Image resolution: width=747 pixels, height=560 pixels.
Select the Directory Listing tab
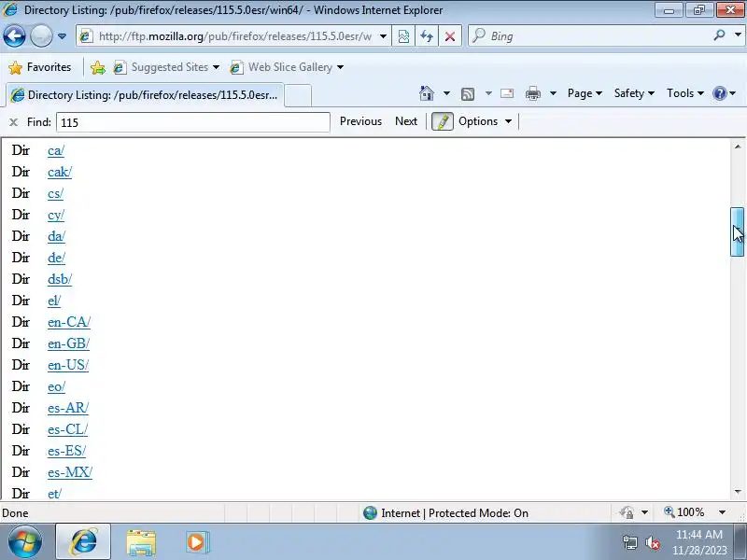(x=145, y=95)
